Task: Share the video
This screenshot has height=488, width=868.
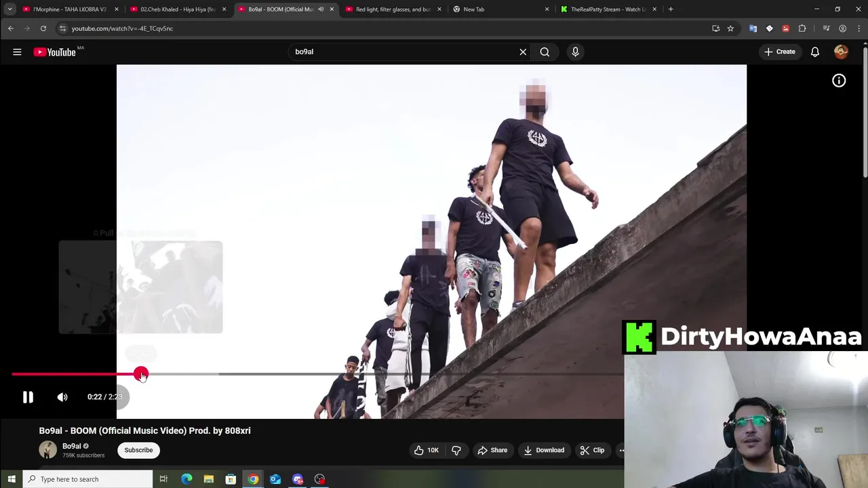Action: pyautogui.click(x=492, y=450)
